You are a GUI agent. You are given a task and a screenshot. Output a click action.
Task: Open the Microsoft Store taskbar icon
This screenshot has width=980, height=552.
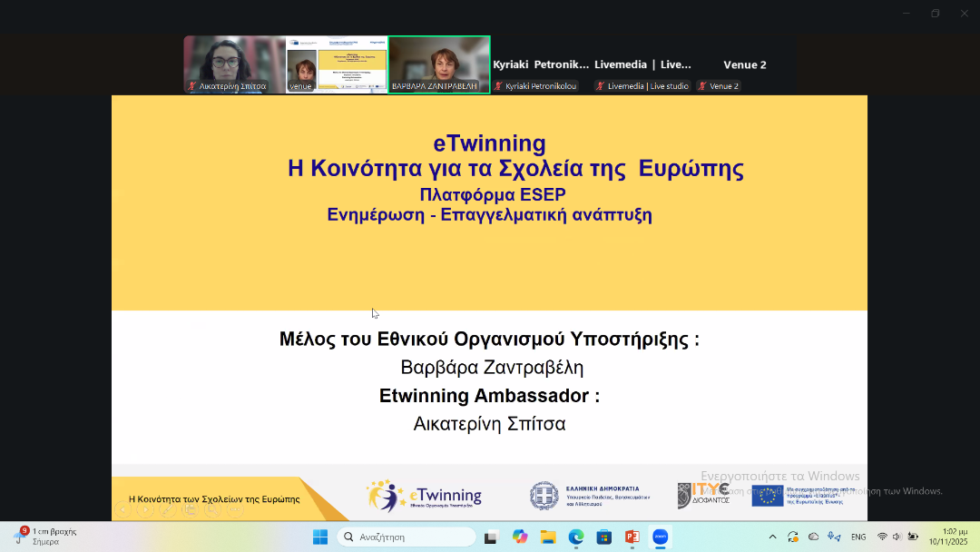[x=604, y=537]
